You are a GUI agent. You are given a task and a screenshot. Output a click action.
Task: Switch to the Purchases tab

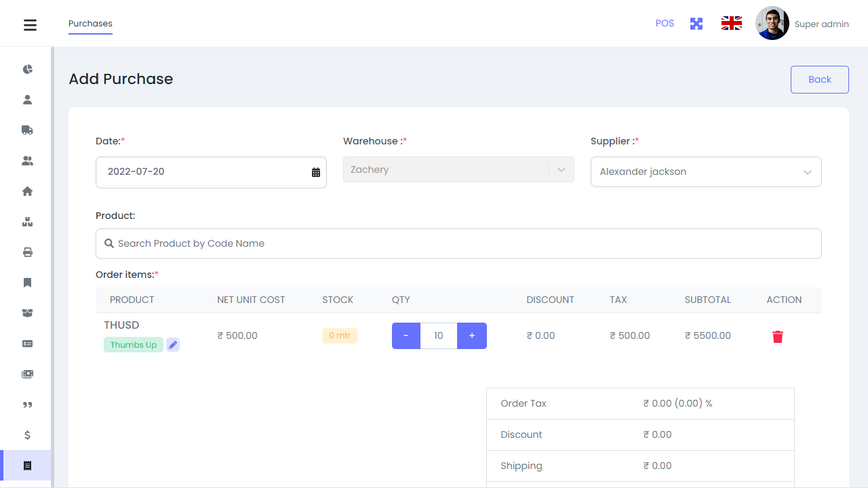click(90, 23)
